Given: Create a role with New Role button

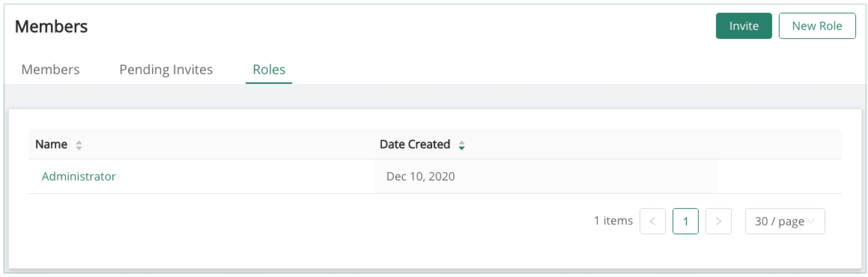Looking at the screenshot, I should click(x=817, y=26).
